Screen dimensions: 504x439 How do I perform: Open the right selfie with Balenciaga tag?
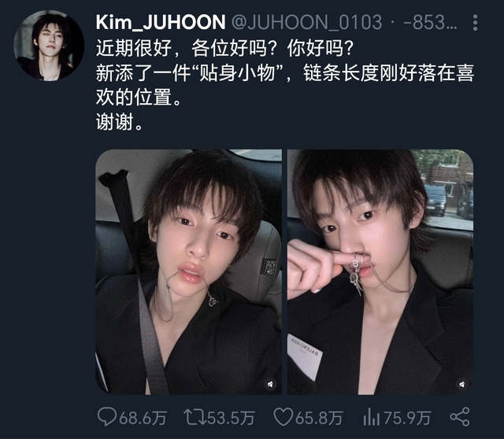(380, 272)
